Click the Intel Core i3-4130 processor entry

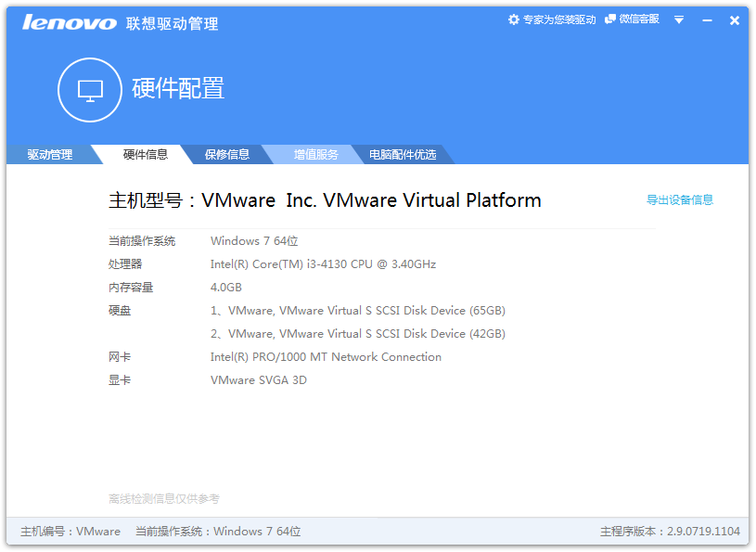pyautogui.click(x=323, y=264)
